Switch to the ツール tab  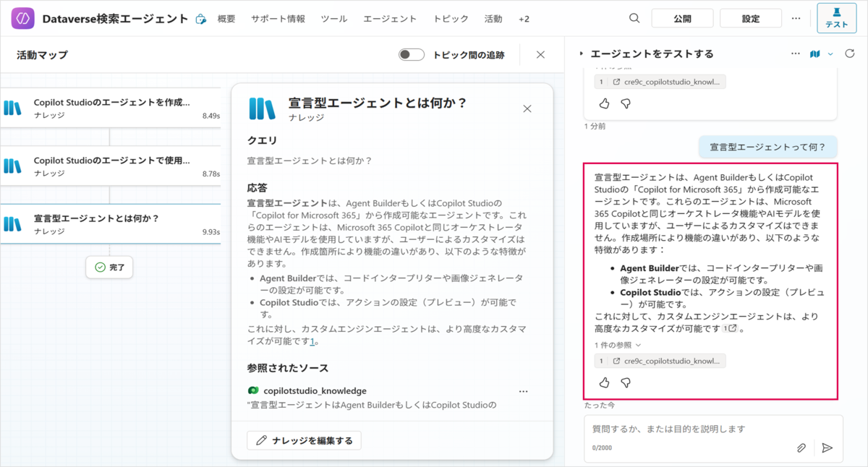point(333,19)
